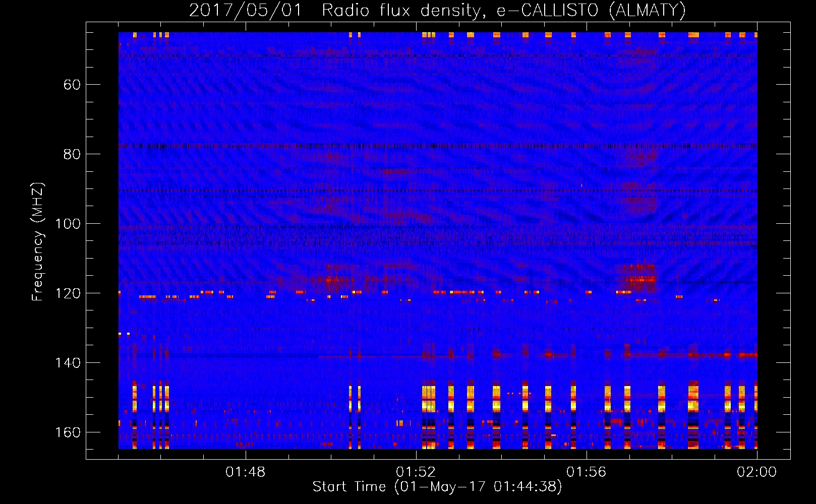Click the 'Frequency (MHZ)' axis label

[37, 241]
